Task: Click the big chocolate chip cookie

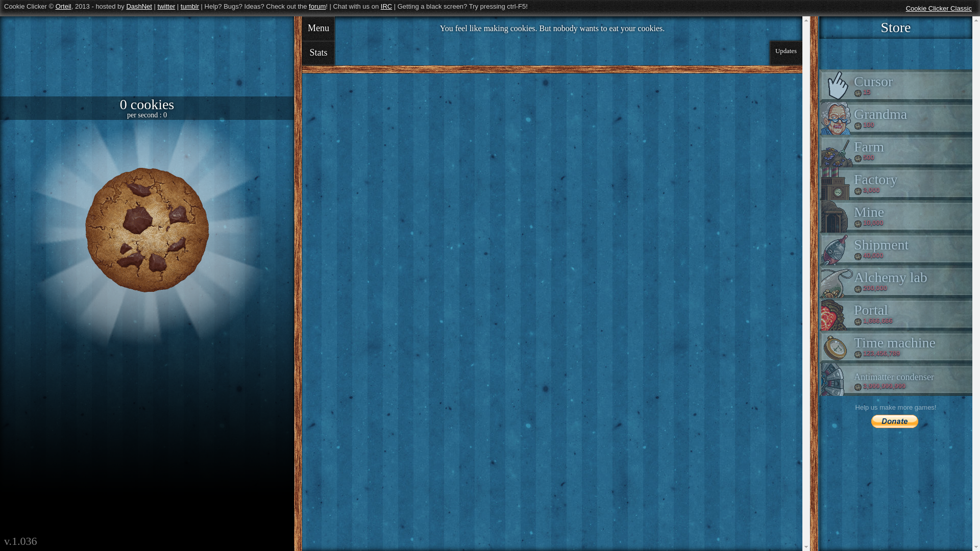Action: click(x=147, y=230)
